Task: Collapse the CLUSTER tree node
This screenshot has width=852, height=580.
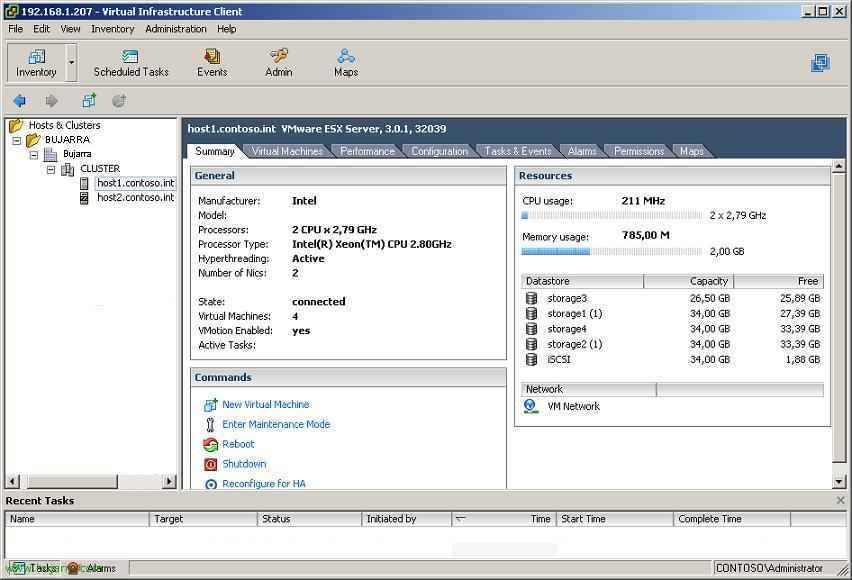Action: [51, 170]
